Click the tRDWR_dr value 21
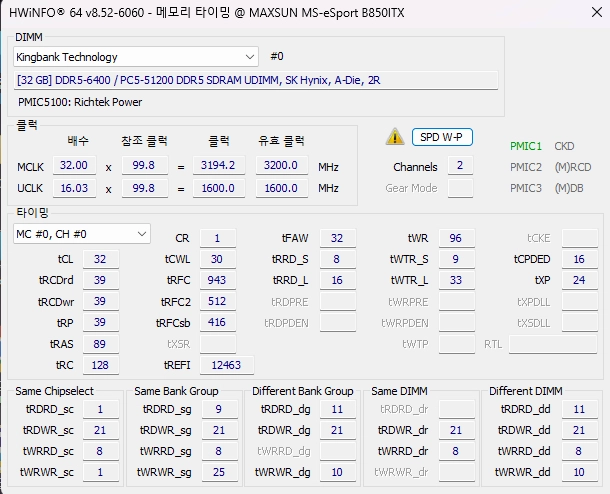The height and width of the screenshot is (494, 610). [x=457, y=430]
